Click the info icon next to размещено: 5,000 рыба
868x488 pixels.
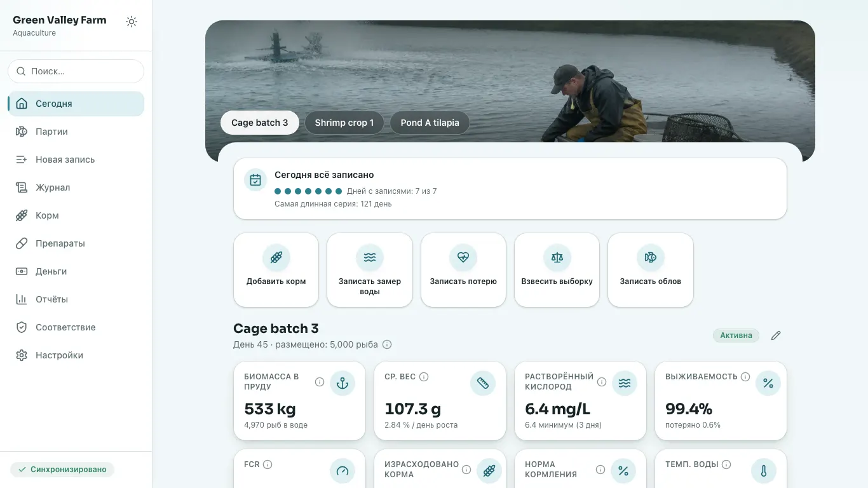pyautogui.click(x=387, y=344)
